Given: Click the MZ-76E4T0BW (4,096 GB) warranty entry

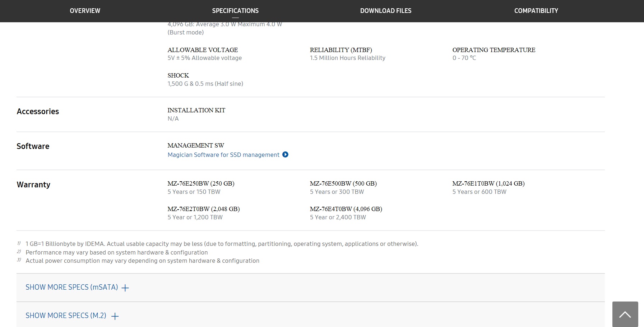Looking at the screenshot, I should (346, 209).
